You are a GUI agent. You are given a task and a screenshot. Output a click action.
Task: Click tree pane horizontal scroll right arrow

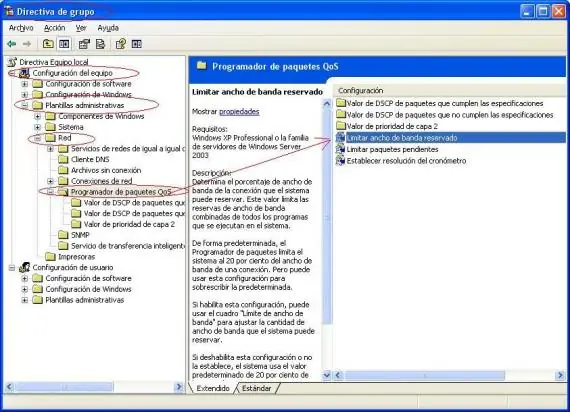pos(179,387)
